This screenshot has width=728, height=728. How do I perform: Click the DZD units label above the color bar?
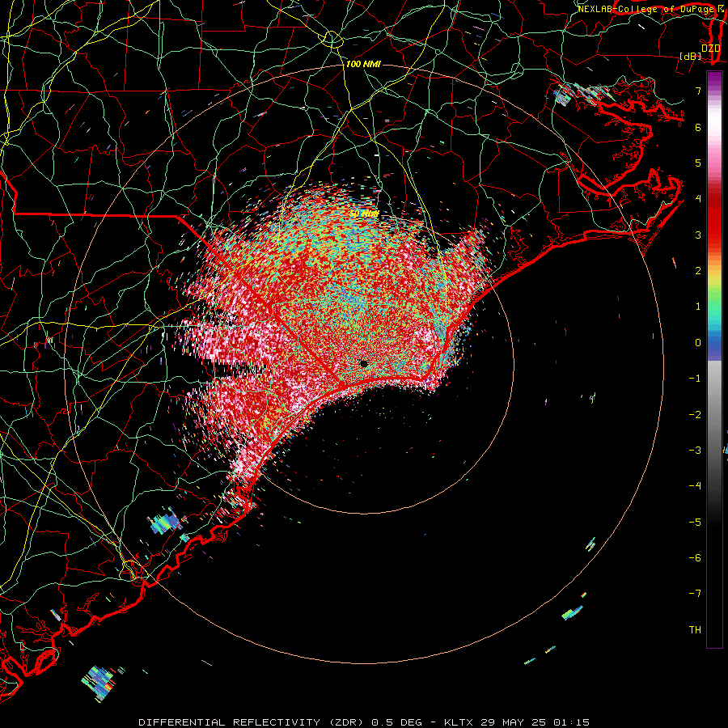point(710,48)
